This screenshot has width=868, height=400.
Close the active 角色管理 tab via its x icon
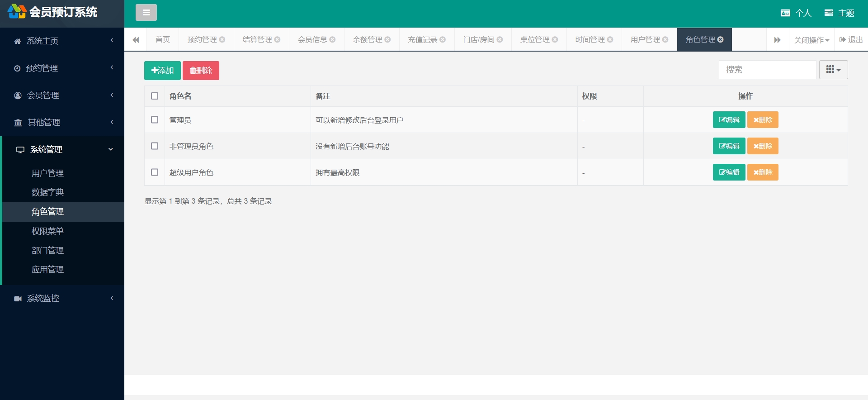pos(720,39)
